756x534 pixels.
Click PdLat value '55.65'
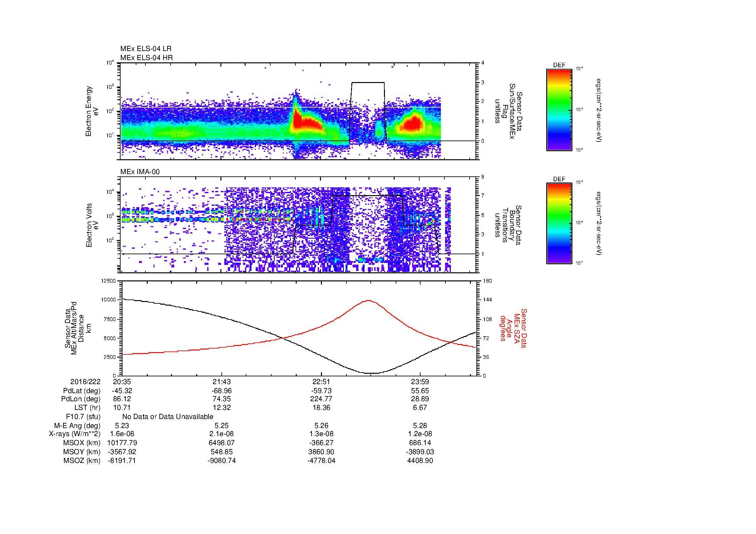point(420,391)
